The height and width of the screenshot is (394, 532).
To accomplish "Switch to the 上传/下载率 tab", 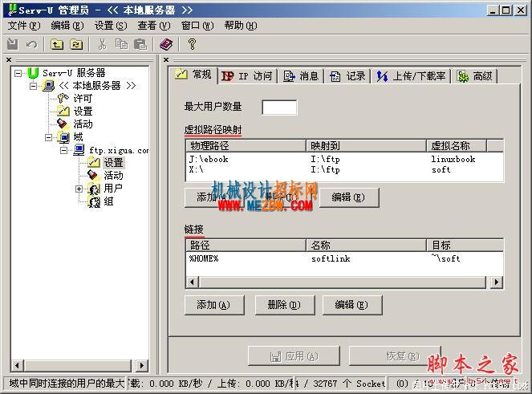I will 411,76.
